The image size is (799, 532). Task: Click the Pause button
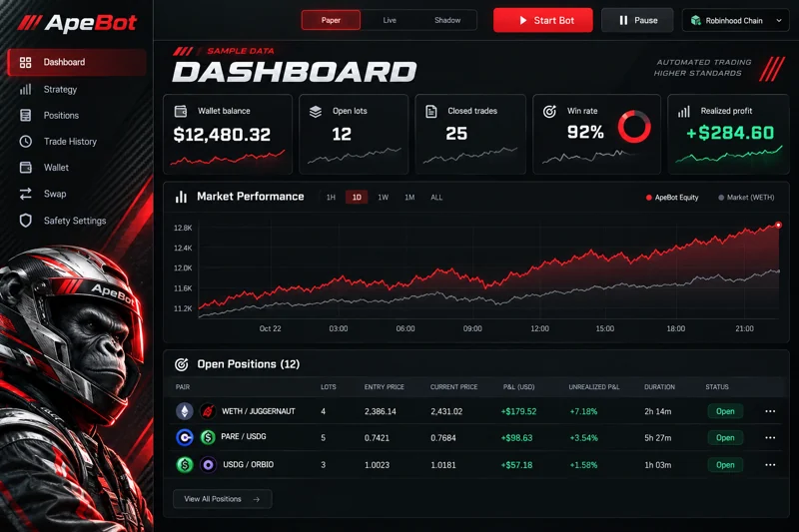pos(637,20)
